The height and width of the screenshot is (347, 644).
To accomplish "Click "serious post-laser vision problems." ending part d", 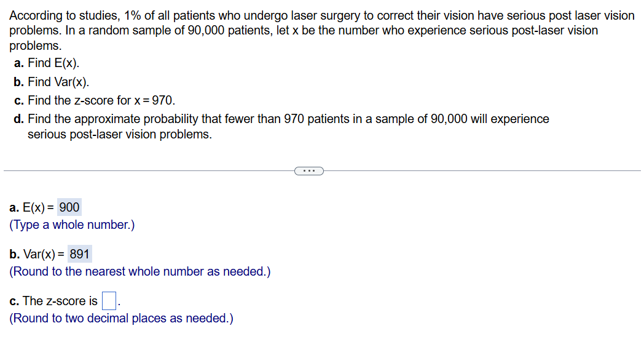I will click(120, 134).
